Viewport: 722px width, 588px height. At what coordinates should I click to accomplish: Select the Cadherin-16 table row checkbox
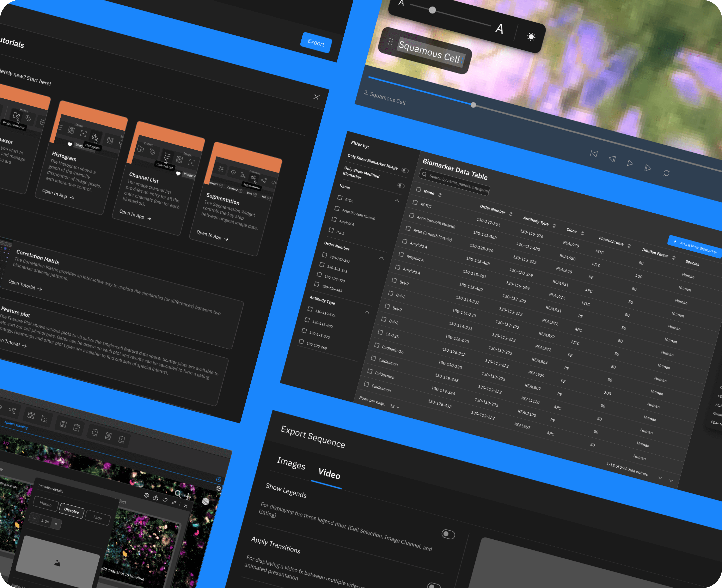(x=377, y=345)
